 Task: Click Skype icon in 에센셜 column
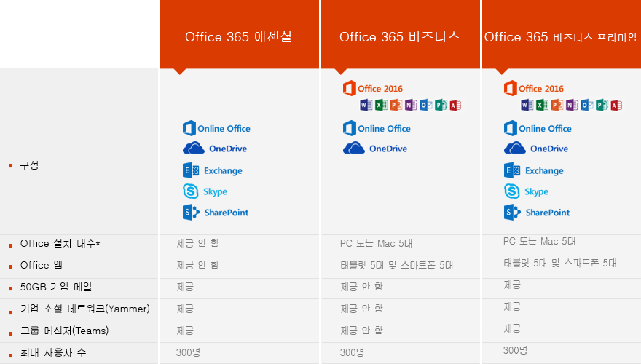pyautogui.click(x=191, y=191)
